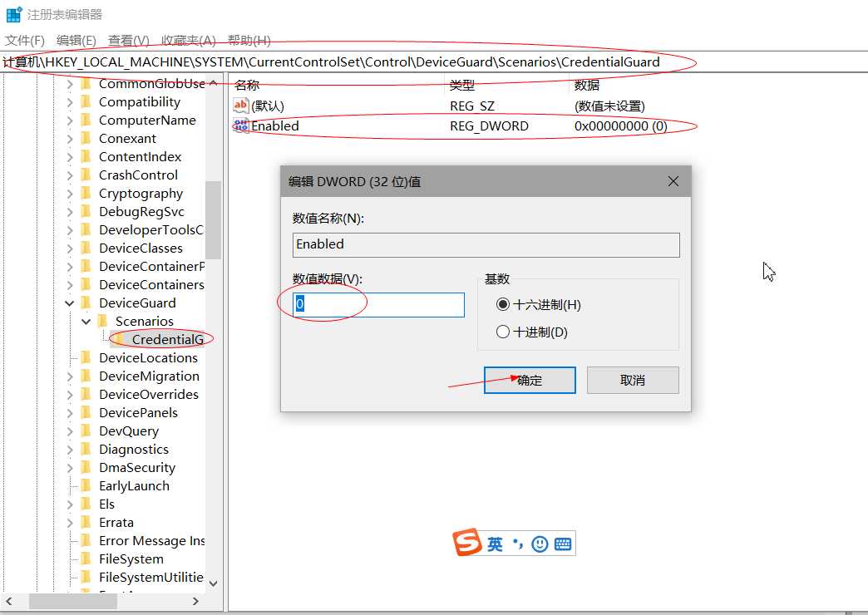Screen dimensions: 868x615
Task: Expand the ComputerName tree node
Action: point(69,121)
